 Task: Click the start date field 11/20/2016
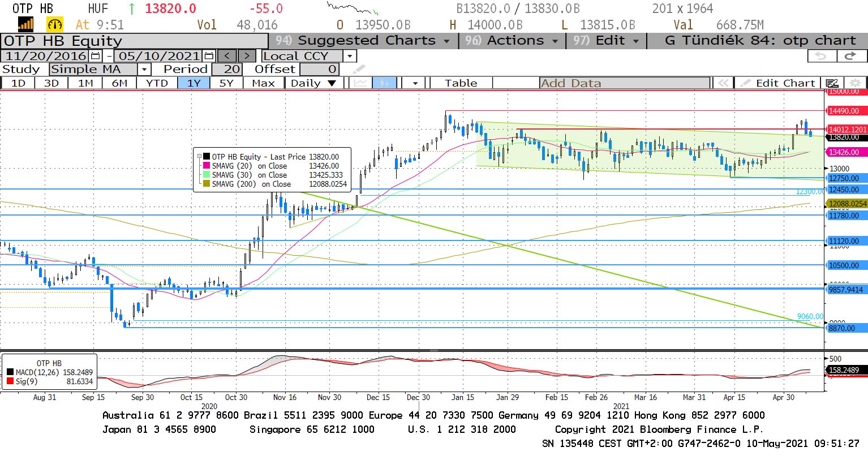click(x=46, y=56)
